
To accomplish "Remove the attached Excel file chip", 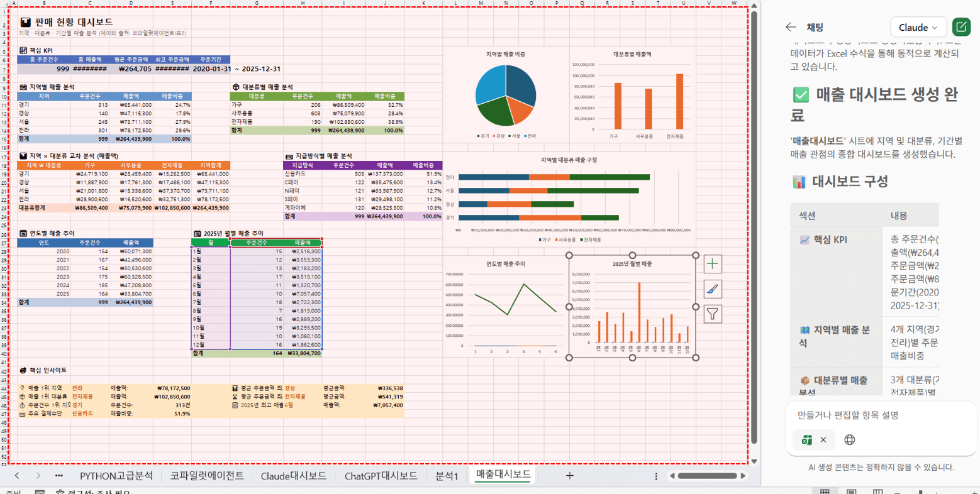I will (x=823, y=440).
